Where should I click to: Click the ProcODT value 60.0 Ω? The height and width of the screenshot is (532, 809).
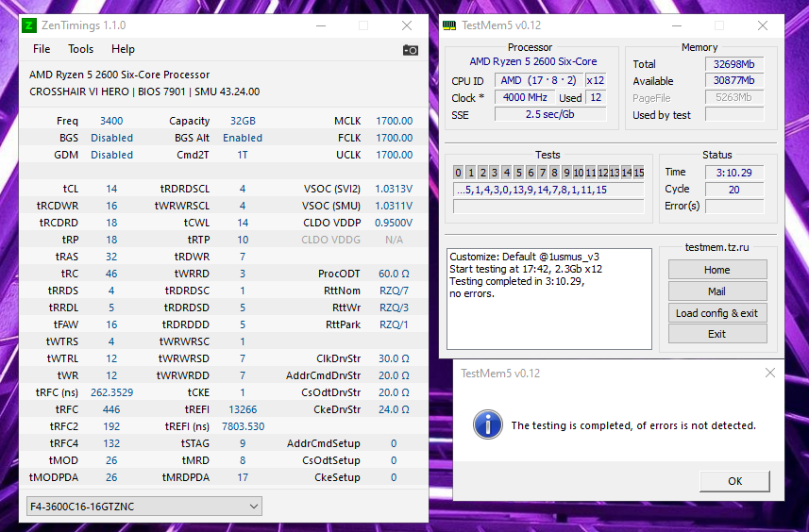394,274
